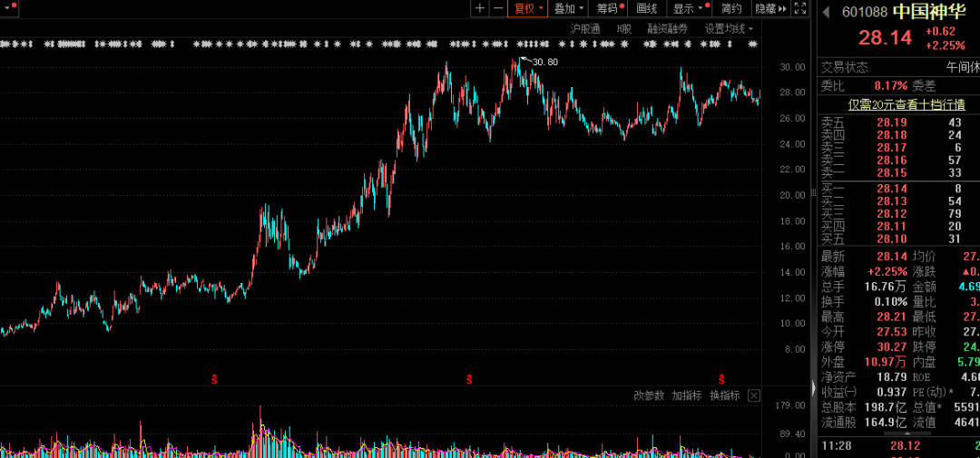The image size is (980, 458).
Task: Open the 叠加 dropdown
Action: tap(568, 9)
